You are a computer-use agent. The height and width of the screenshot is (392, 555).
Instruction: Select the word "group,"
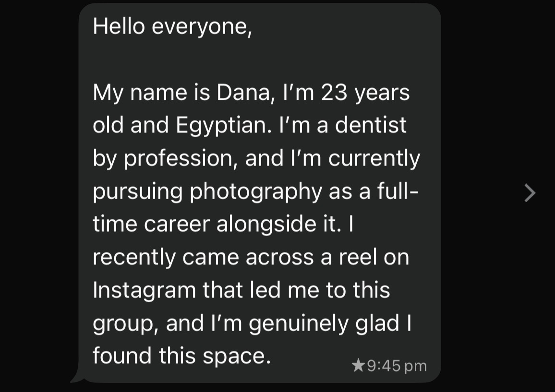pyautogui.click(x=126, y=324)
